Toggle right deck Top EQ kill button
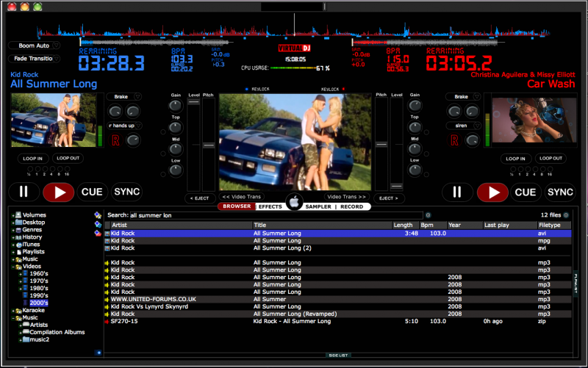Screen dimensions: 588x368 426,132
